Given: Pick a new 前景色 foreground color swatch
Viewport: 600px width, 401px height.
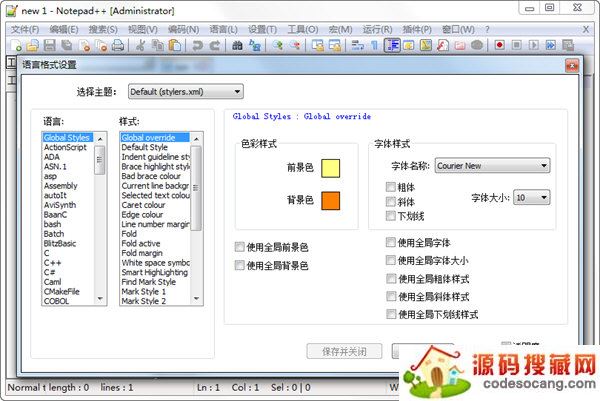Looking at the screenshot, I should point(331,168).
